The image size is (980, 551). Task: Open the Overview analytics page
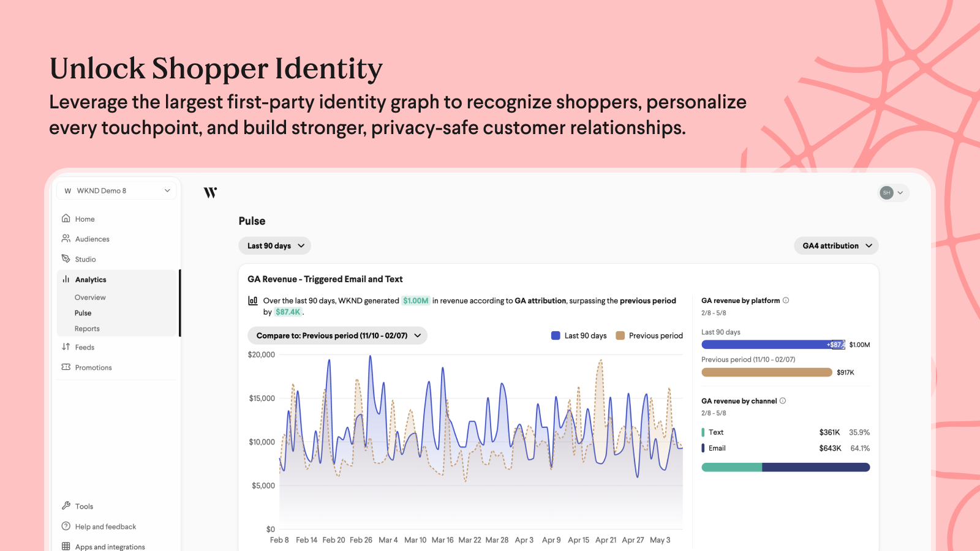point(90,298)
